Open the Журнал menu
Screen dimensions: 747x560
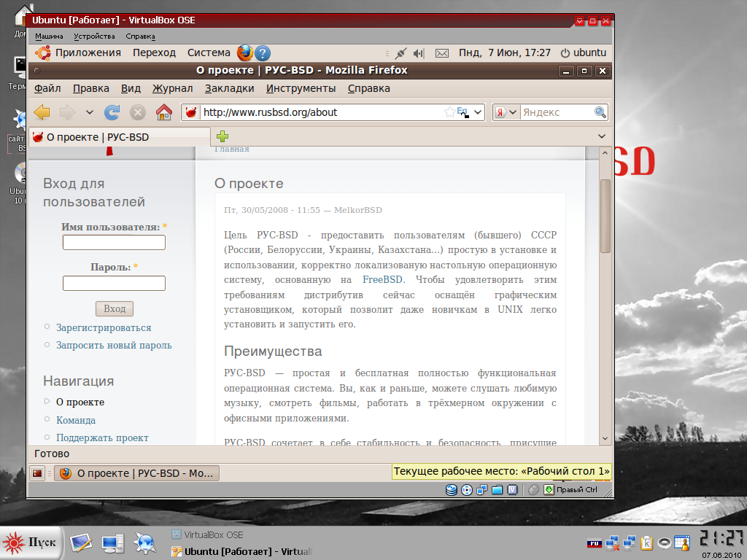tap(172, 88)
